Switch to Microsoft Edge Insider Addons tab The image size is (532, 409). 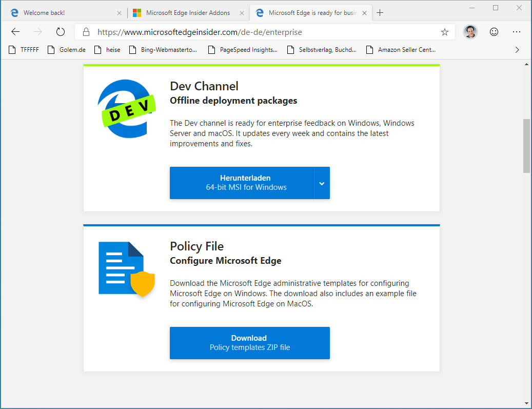click(x=187, y=13)
